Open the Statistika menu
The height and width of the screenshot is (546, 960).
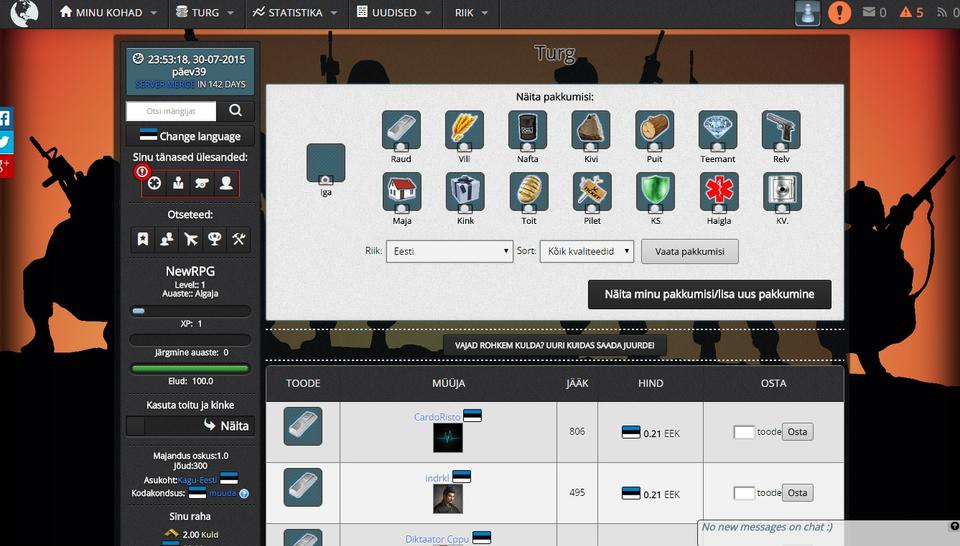294,13
